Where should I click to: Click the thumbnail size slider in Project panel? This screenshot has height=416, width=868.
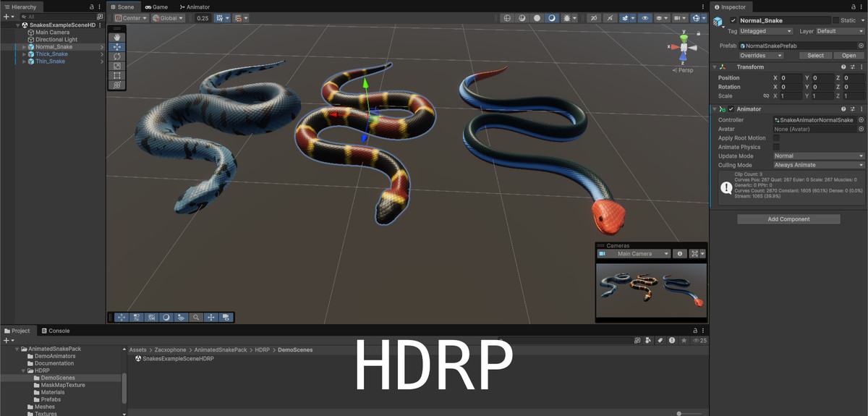coord(678,413)
